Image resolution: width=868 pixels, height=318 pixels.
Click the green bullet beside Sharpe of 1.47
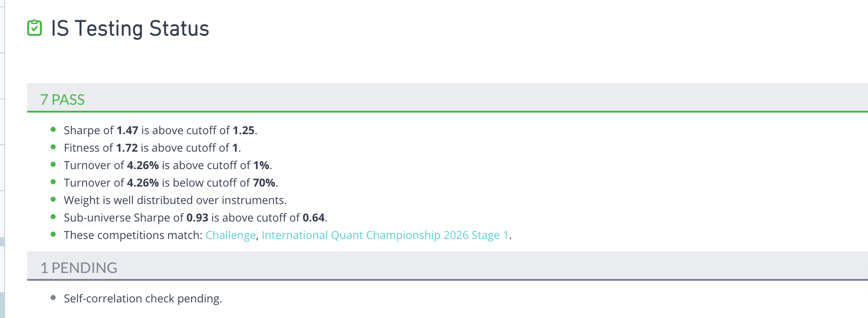53,130
